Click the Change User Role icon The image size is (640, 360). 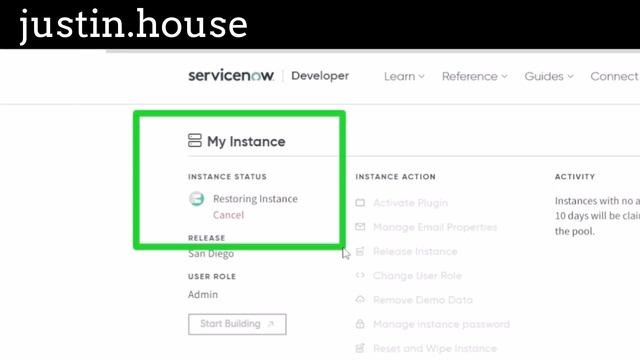360,275
